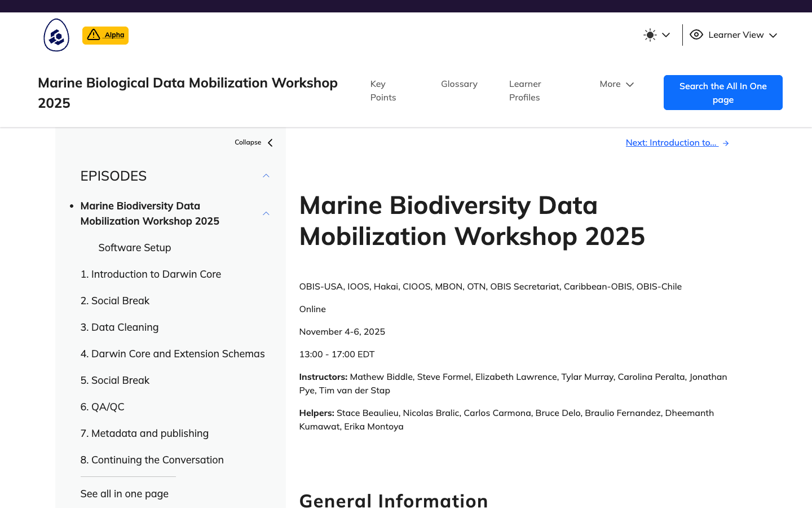This screenshot has width=812, height=508.
Task: Collapse the EPISODES section chevron
Action: point(266,176)
